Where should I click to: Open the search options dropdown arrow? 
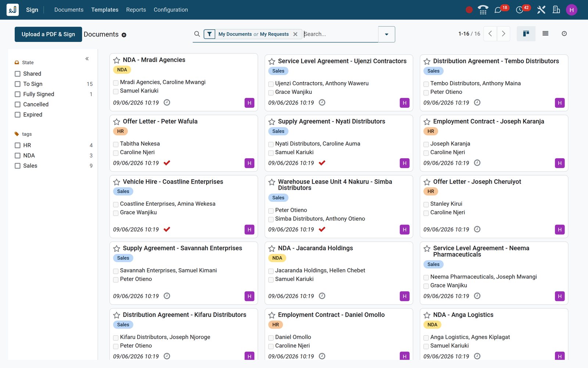387,34
